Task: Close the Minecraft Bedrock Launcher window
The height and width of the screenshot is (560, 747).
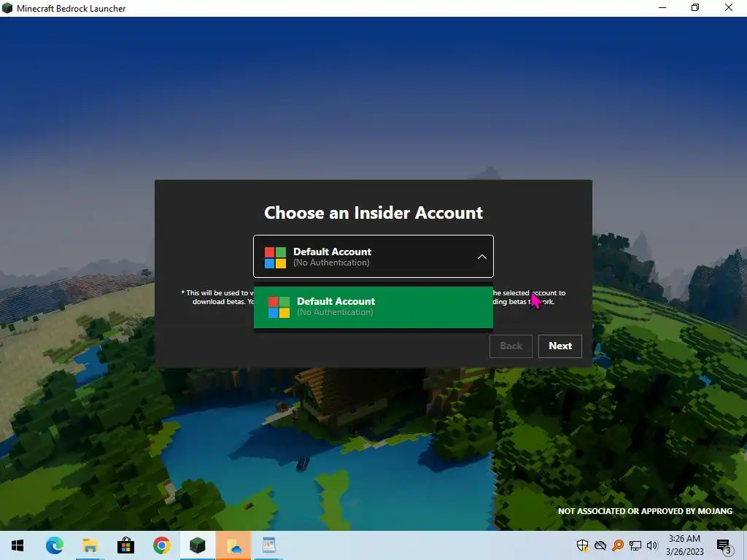Action: 729,7
